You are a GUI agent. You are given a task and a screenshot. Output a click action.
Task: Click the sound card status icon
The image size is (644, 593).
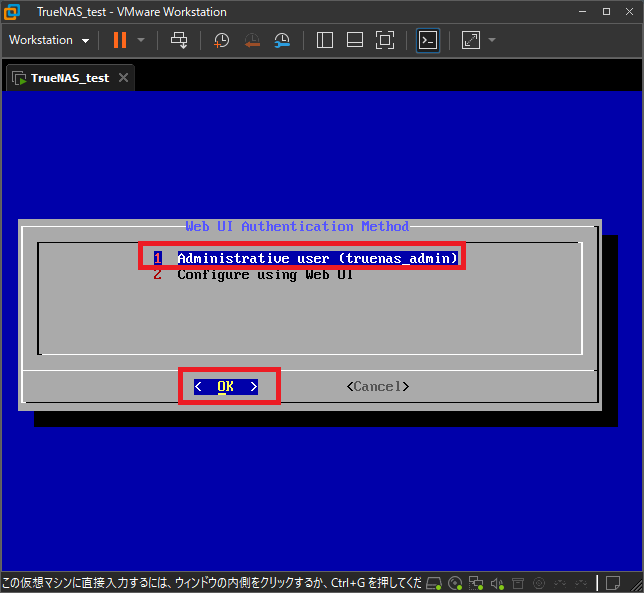point(497,583)
